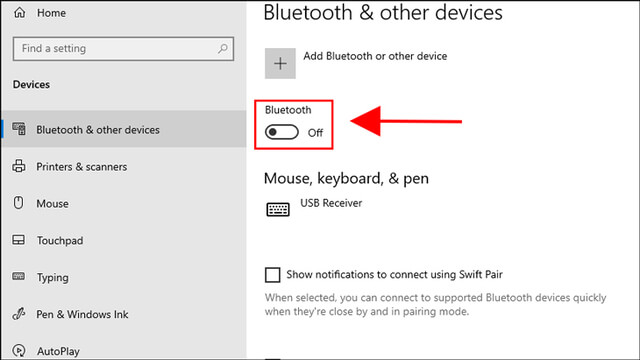Select the USB Receiver keyboard icon
Screen dimensions: 640x360
(x=278, y=209)
